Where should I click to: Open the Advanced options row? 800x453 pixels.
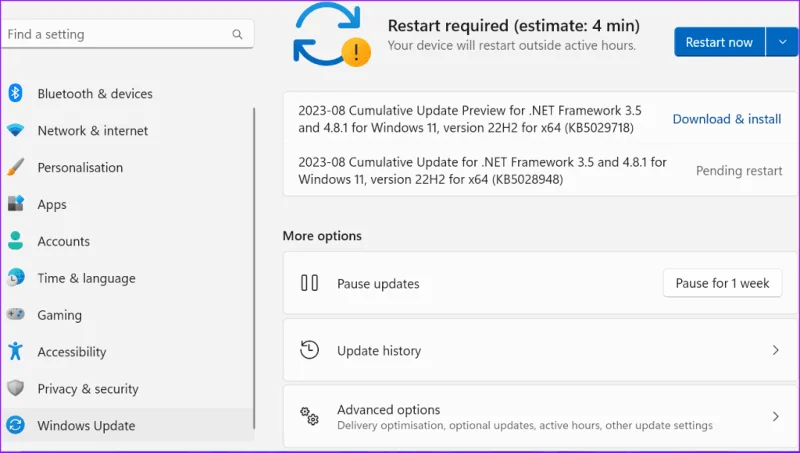[540, 416]
